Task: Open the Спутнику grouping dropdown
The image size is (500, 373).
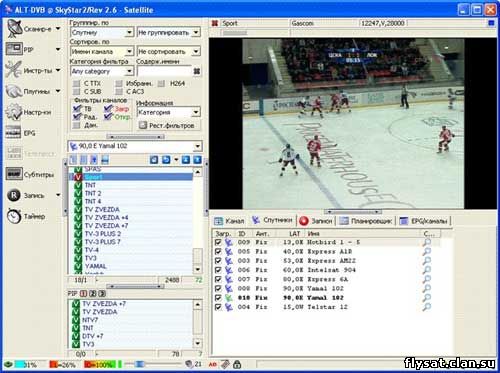Action: pyautogui.click(x=129, y=32)
